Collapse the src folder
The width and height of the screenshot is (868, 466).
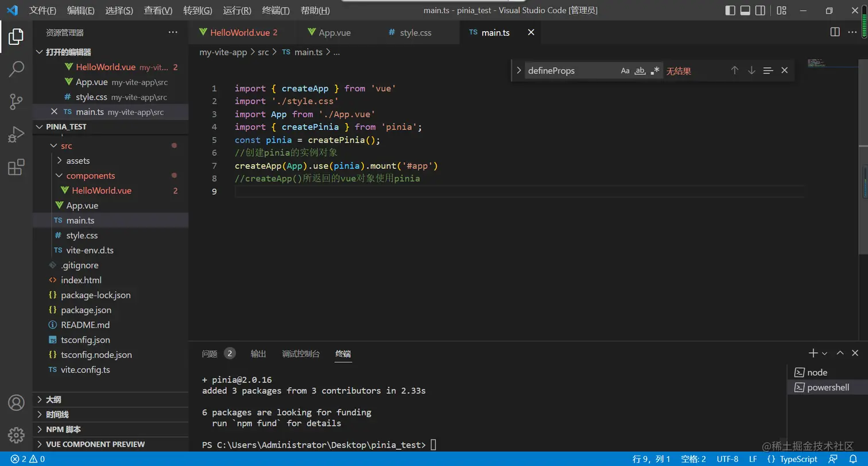click(111, 146)
